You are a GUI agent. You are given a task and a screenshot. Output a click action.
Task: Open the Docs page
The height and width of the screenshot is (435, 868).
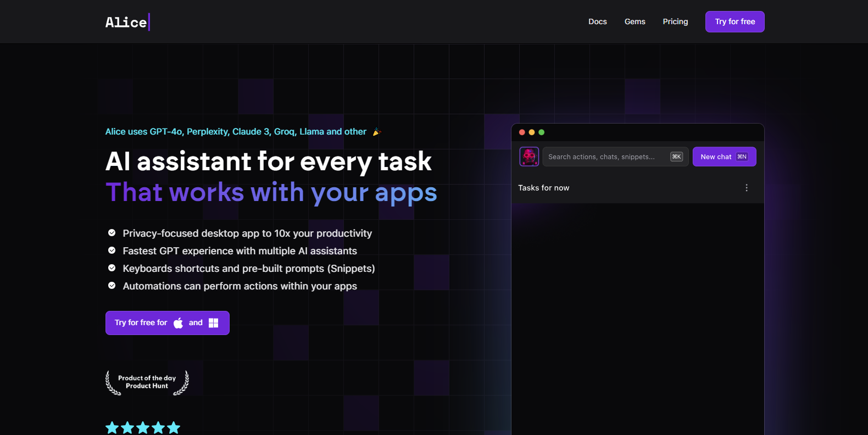tap(597, 21)
